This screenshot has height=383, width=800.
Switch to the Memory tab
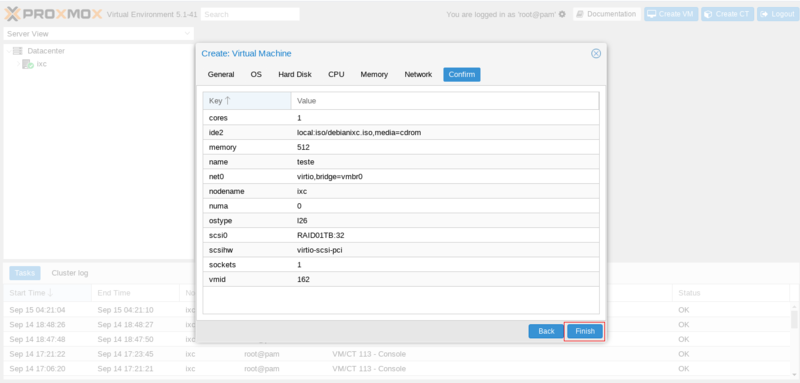pos(374,74)
